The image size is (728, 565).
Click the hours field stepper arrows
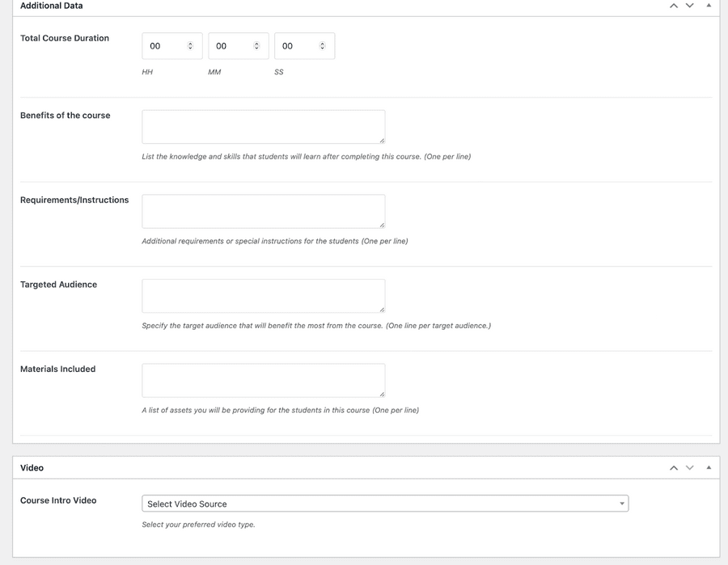point(190,46)
